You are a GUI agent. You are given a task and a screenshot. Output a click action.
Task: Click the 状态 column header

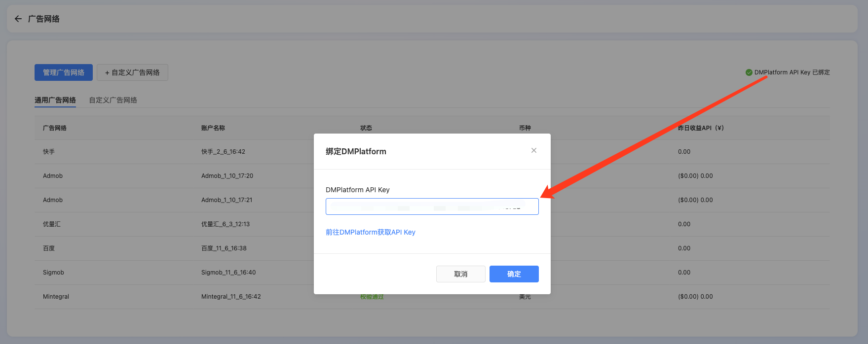[x=366, y=128]
